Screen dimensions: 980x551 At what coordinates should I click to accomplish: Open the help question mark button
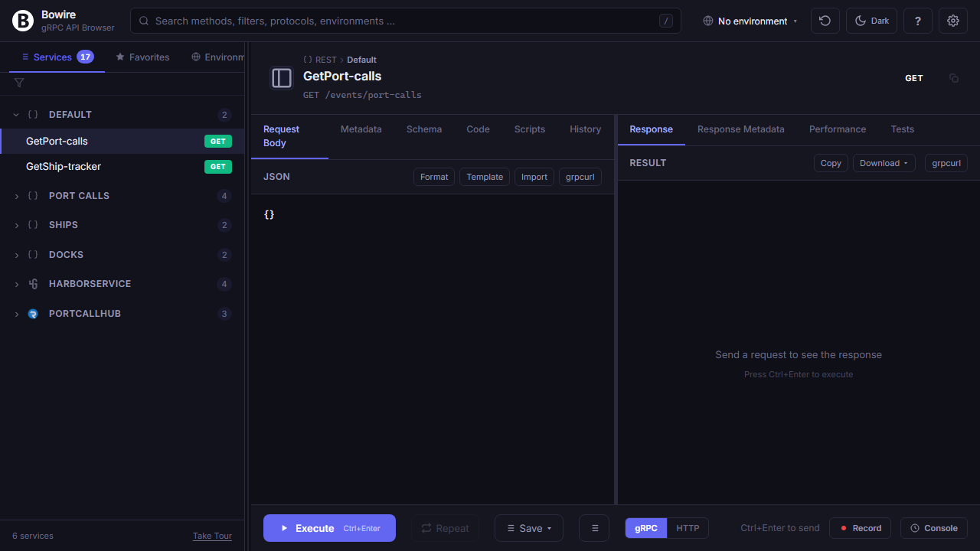[918, 21]
